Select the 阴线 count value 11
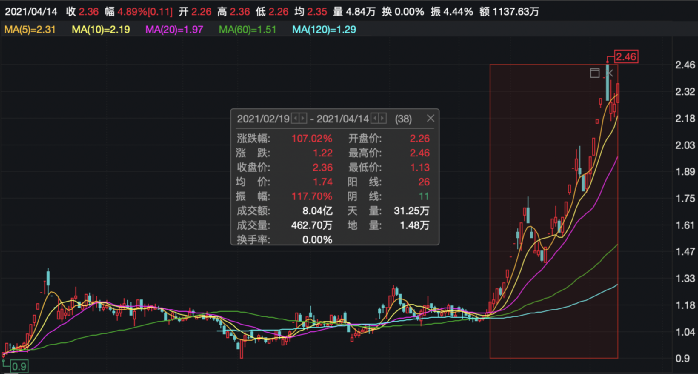698x374 pixels. (425, 196)
